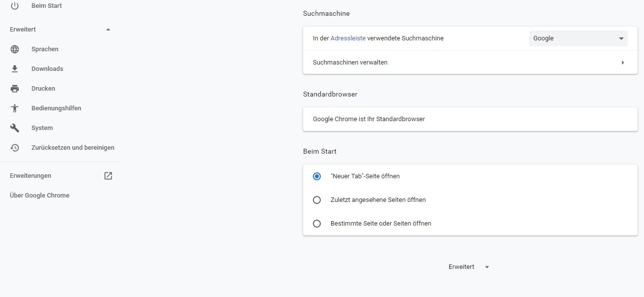Expand Erweitert settings at page bottom
This screenshot has height=297, width=644.
(x=469, y=267)
